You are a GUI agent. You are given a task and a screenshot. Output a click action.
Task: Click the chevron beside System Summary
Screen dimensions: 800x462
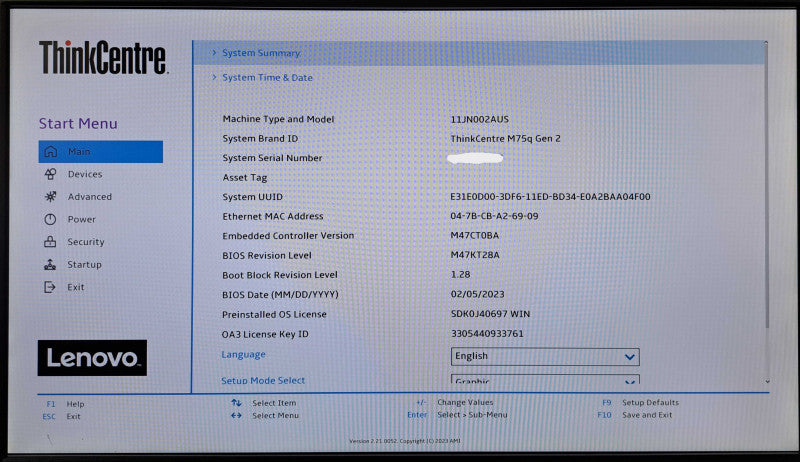pos(214,53)
